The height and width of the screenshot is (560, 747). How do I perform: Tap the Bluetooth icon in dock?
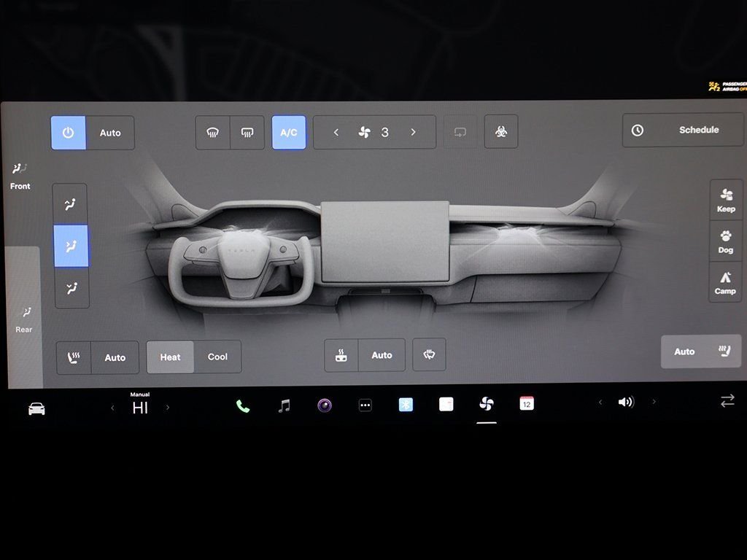click(406, 405)
